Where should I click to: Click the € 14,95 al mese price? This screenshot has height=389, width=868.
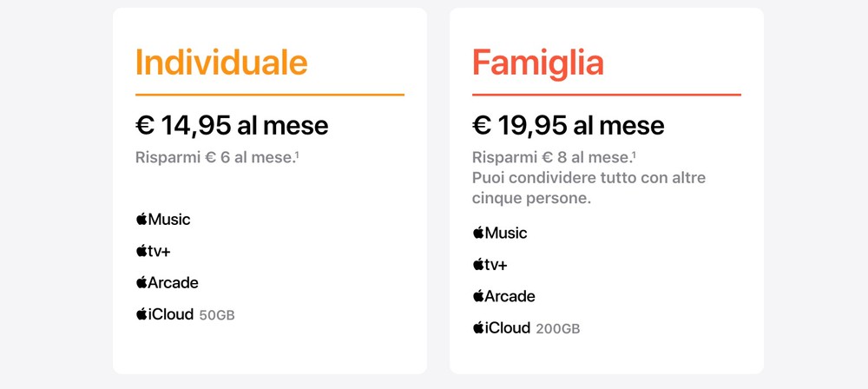click(232, 126)
